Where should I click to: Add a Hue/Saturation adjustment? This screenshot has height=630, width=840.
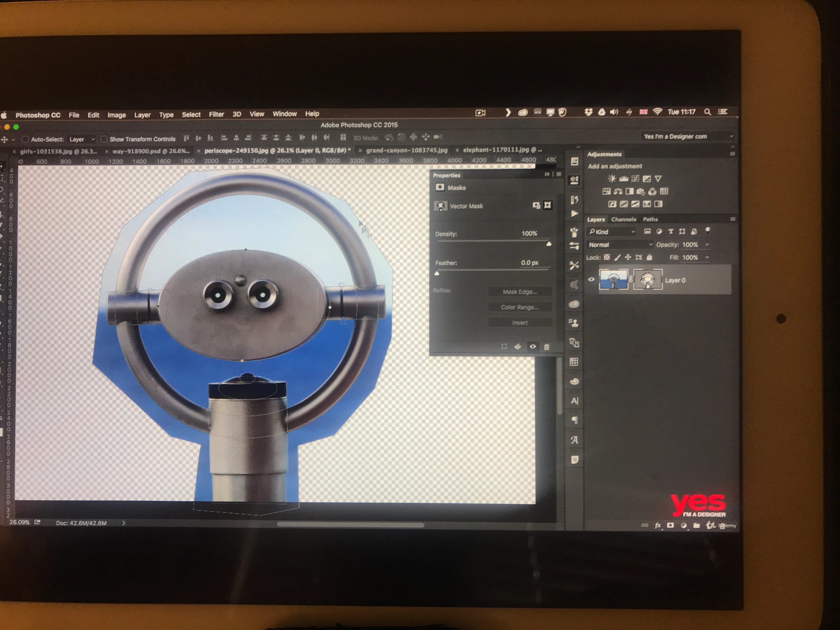(x=606, y=191)
